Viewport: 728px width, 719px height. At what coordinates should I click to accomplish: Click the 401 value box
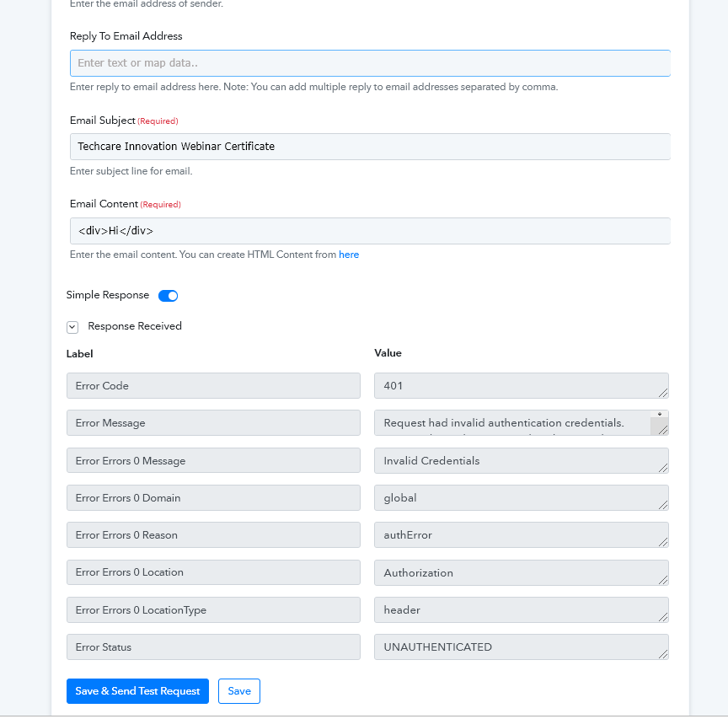point(514,386)
